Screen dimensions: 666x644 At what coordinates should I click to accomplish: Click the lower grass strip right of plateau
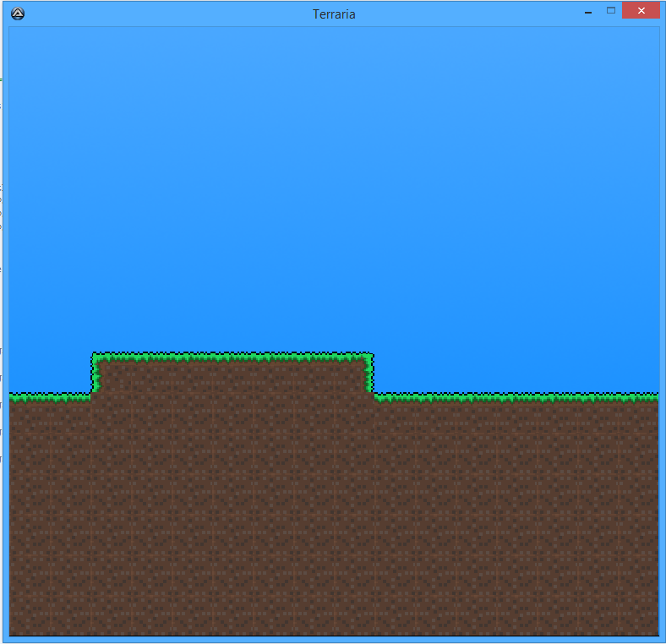coord(516,396)
